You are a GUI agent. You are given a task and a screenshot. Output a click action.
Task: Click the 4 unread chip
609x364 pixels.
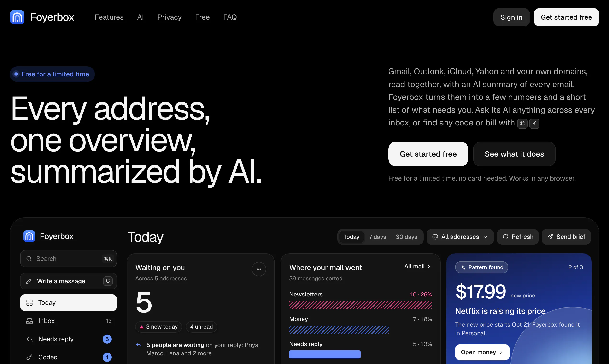(x=201, y=327)
